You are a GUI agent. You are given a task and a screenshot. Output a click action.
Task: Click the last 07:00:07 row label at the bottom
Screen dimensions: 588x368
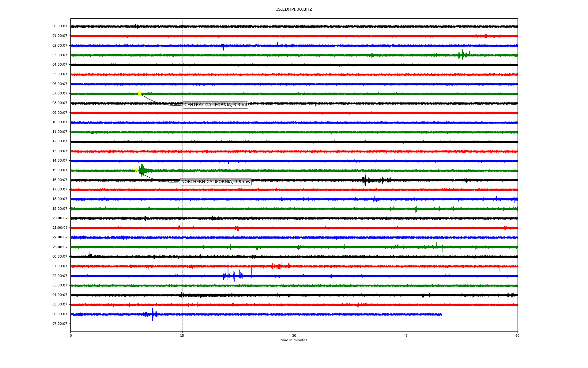coord(60,324)
